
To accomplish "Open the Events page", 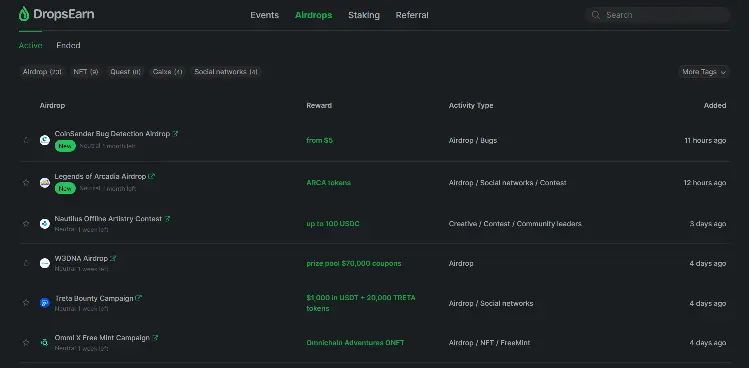I will (265, 15).
